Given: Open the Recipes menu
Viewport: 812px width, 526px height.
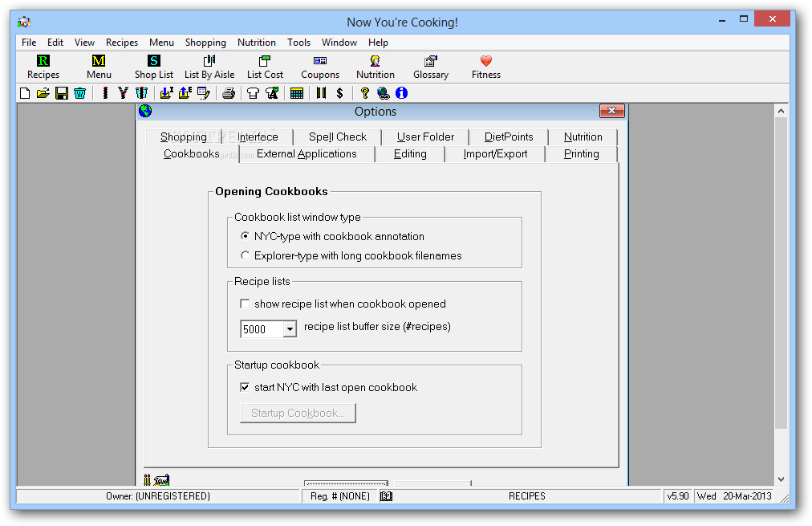Looking at the screenshot, I should (122, 43).
